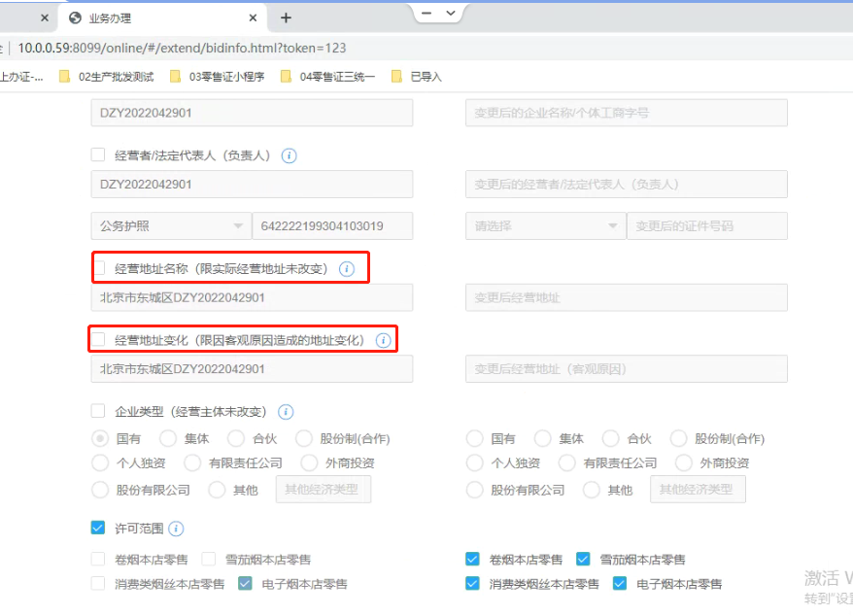Select right-side 股份制(合作) radio button
The image size is (853, 616).
[x=678, y=438]
